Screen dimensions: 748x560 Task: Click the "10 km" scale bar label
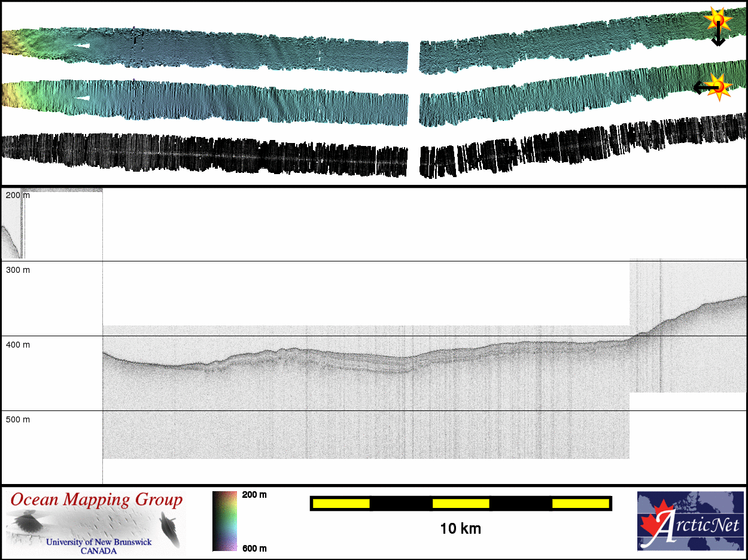[x=460, y=529]
